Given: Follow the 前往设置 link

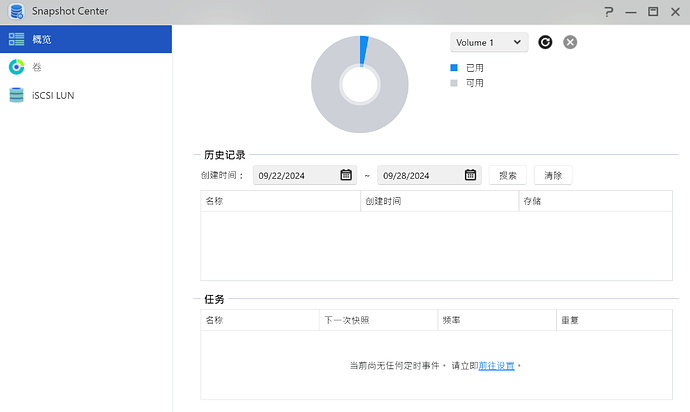Looking at the screenshot, I should [x=497, y=366].
